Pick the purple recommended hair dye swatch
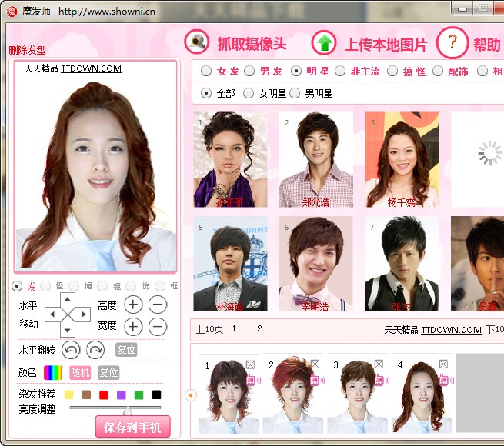Viewport: 504px width, 446px height. (x=121, y=394)
